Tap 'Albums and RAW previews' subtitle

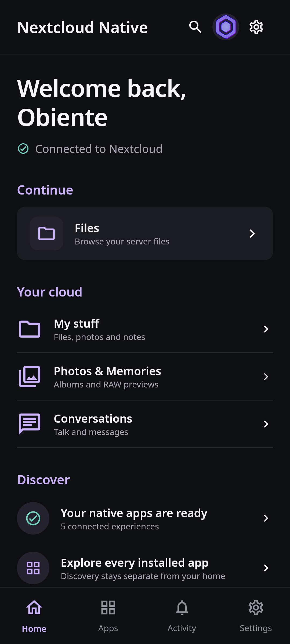tap(106, 385)
